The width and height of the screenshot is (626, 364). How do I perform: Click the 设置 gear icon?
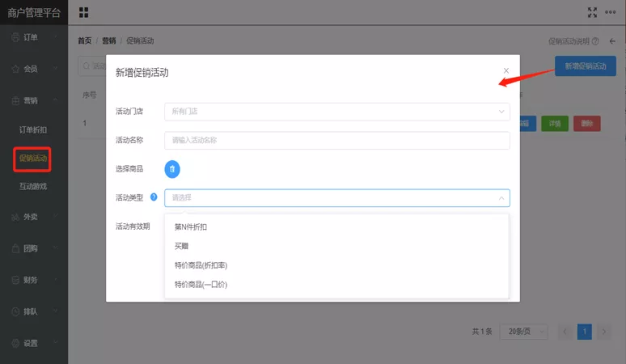click(15, 343)
